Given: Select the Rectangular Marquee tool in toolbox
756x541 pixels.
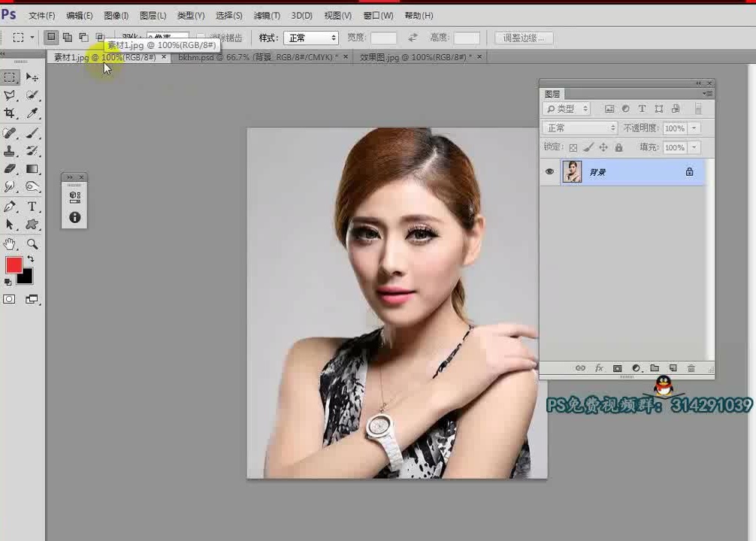Looking at the screenshot, I should pyautogui.click(x=10, y=77).
